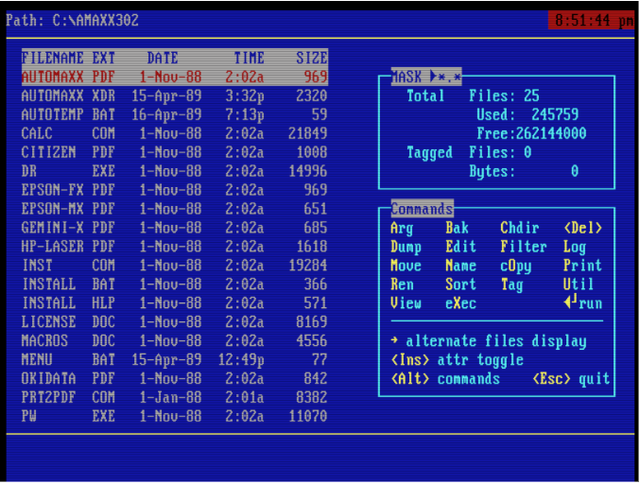Click the FILENAME column header

click(53, 58)
